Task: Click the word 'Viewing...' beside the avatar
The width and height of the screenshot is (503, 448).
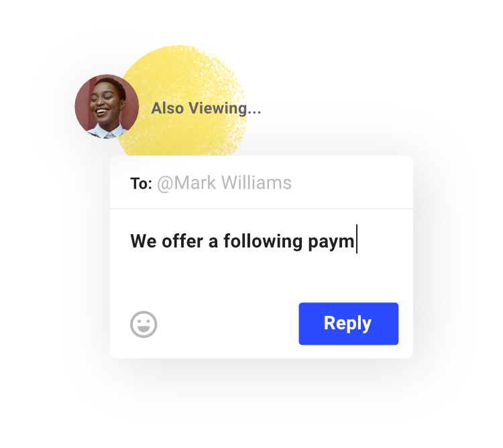Action: (x=225, y=109)
